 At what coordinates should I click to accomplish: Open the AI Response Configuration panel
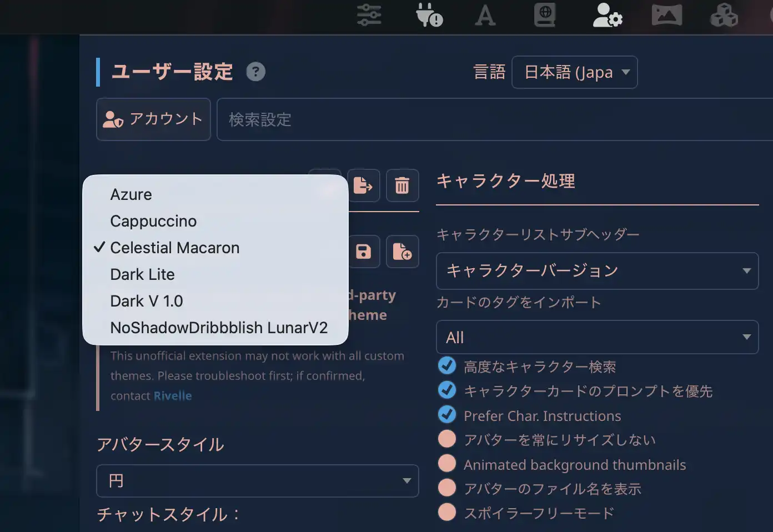click(x=369, y=16)
